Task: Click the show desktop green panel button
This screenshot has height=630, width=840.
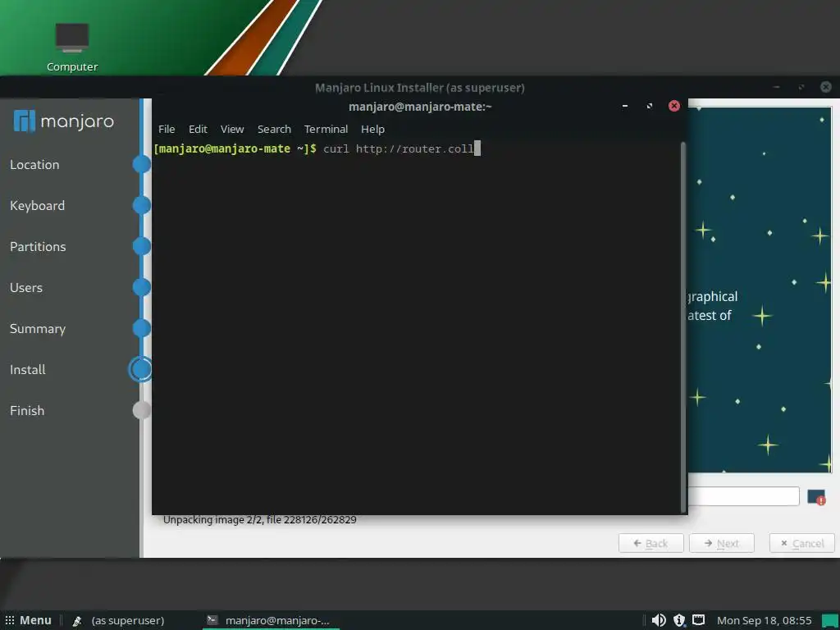Action: coord(830,621)
